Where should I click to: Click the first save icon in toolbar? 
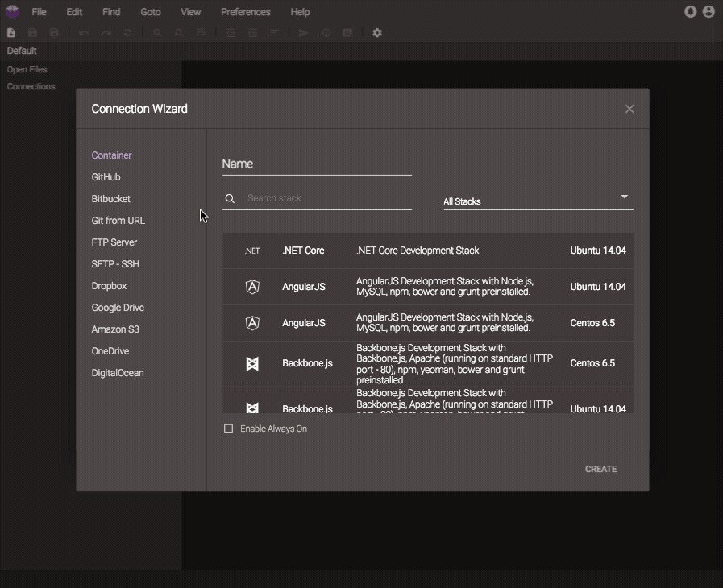coord(32,33)
